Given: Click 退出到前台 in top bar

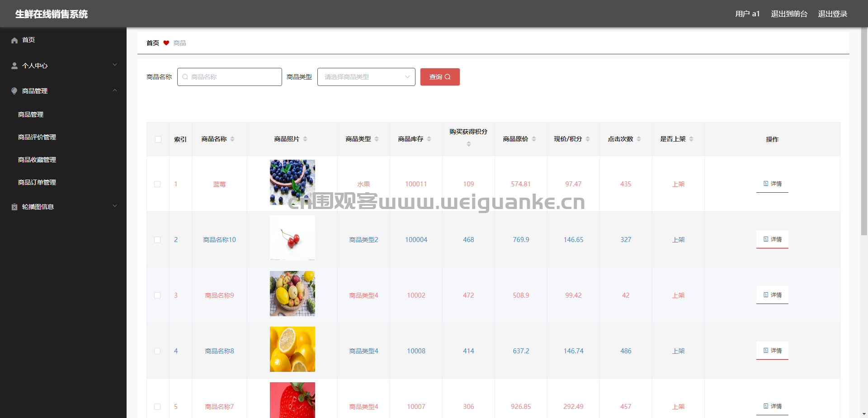Looking at the screenshot, I should click(789, 14).
